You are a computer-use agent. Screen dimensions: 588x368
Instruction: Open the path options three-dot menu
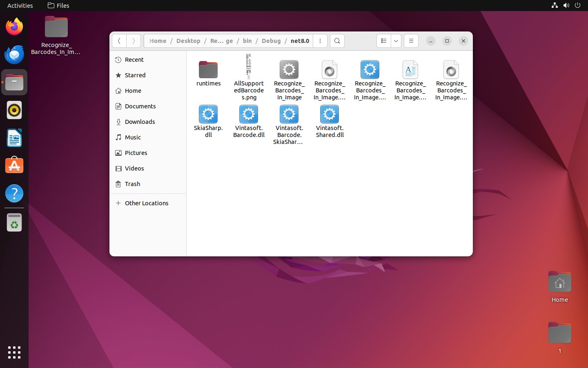pos(320,41)
